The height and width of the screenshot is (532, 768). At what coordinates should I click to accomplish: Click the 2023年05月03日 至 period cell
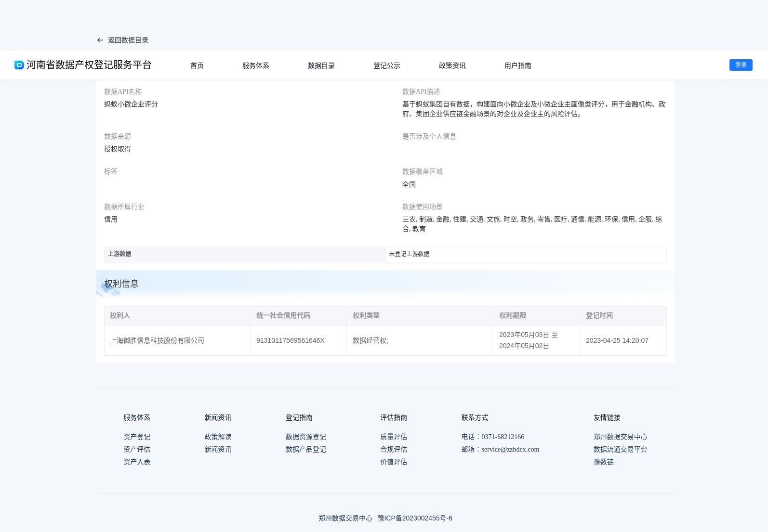[536, 340]
